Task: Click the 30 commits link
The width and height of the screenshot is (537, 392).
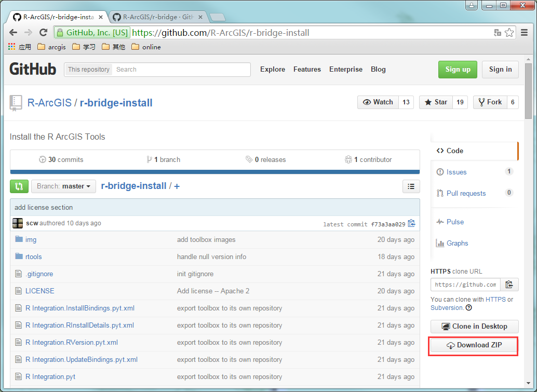Action: pos(61,159)
